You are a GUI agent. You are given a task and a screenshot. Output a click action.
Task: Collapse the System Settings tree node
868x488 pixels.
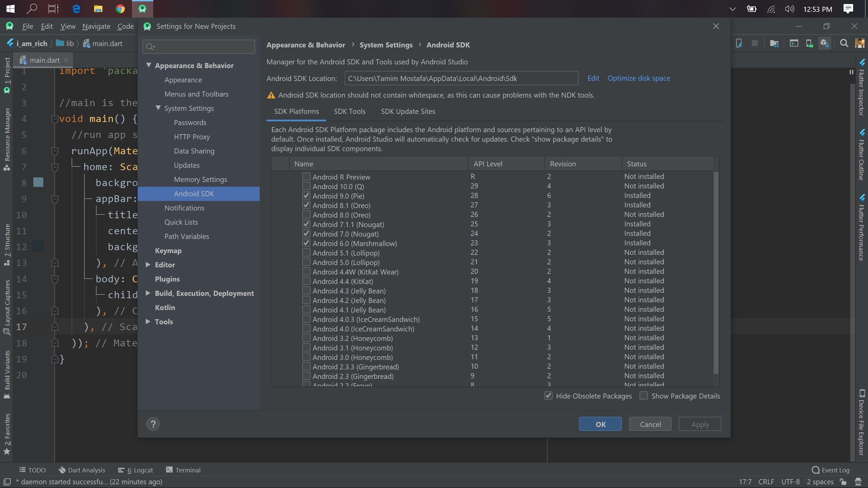pyautogui.click(x=158, y=108)
